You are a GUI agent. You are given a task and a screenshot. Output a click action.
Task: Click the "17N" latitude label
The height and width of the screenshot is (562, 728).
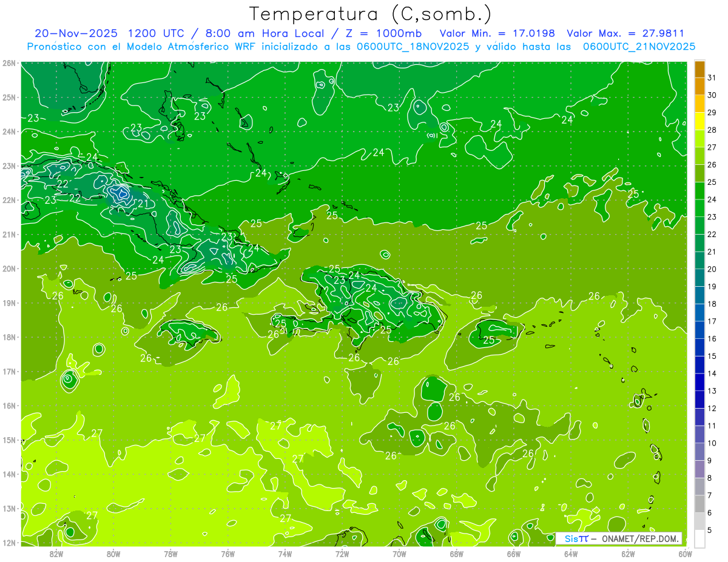(9, 372)
